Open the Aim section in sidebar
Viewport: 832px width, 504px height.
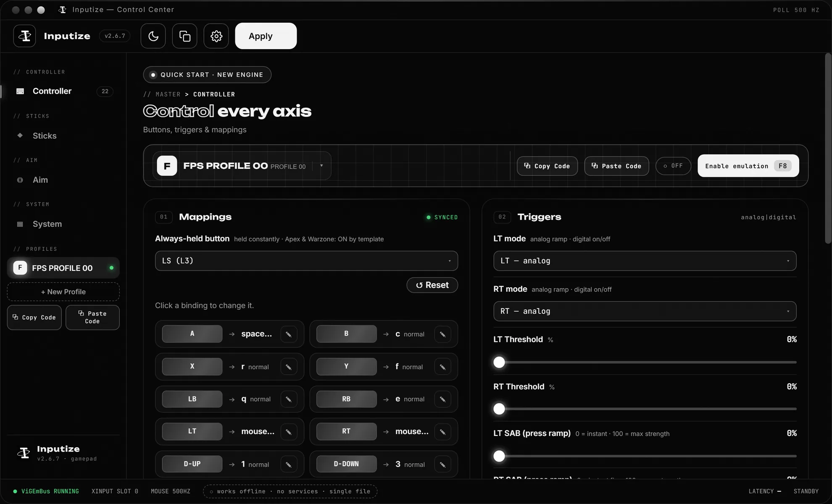click(x=63, y=180)
